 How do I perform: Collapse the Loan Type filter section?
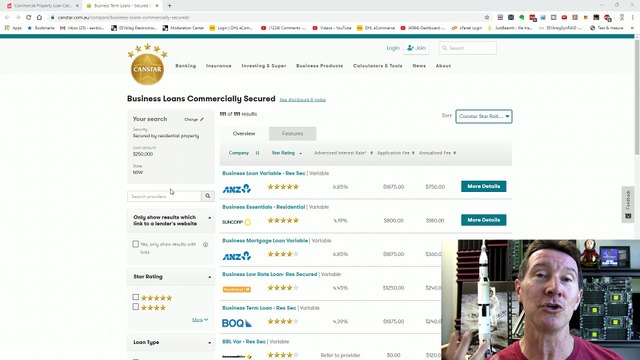(x=210, y=343)
